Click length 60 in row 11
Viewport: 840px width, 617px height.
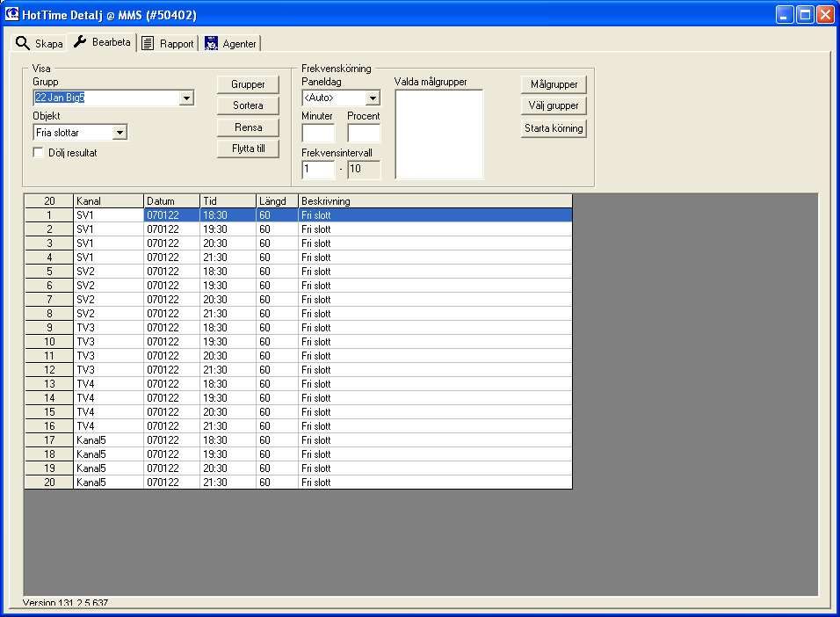pyautogui.click(x=277, y=356)
